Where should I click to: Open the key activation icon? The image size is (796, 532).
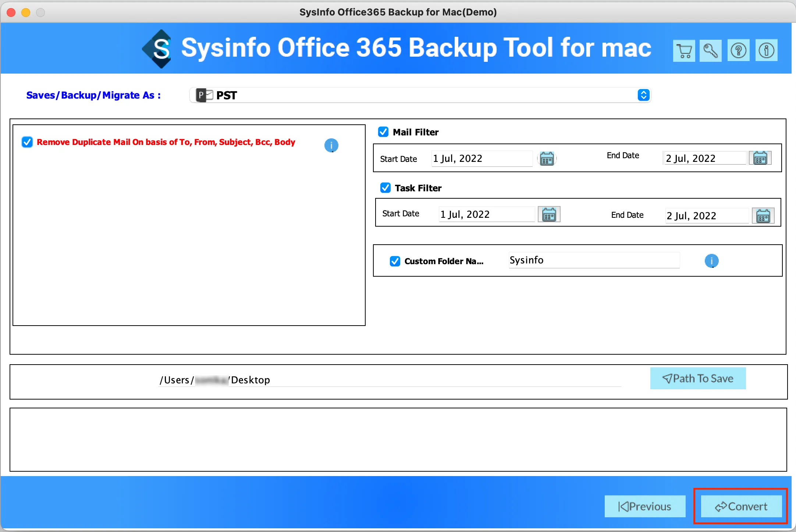(x=710, y=51)
